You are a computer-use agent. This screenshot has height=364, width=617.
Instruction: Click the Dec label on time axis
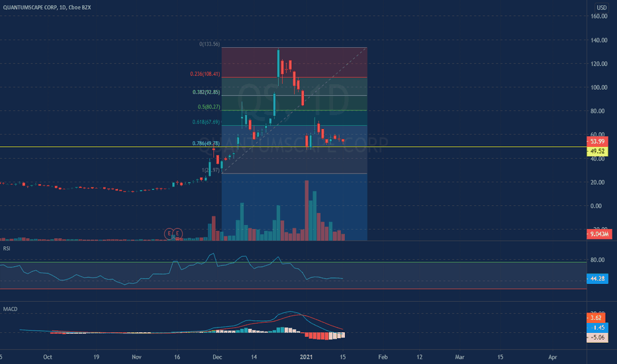[217, 357]
